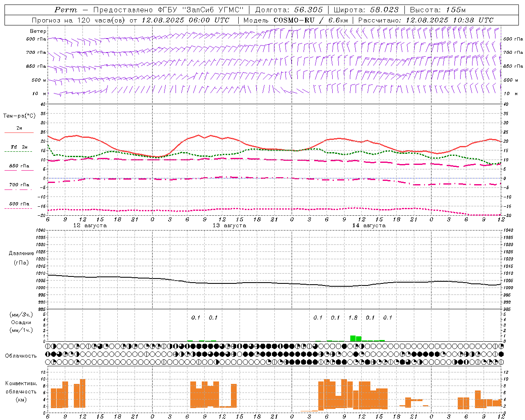525x420 pixels.
Task: Click the "Рассчитано: 12.08.2025 10:38 UTC" text
Action: click(x=426, y=20)
